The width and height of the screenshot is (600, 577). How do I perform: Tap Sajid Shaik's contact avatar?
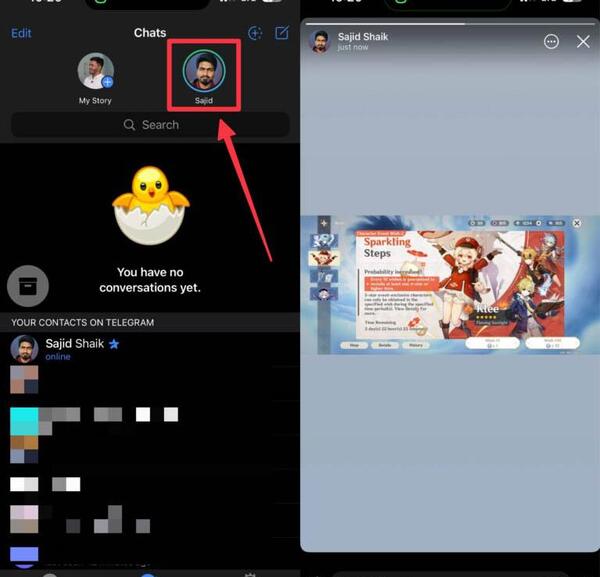(x=24, y=349)
